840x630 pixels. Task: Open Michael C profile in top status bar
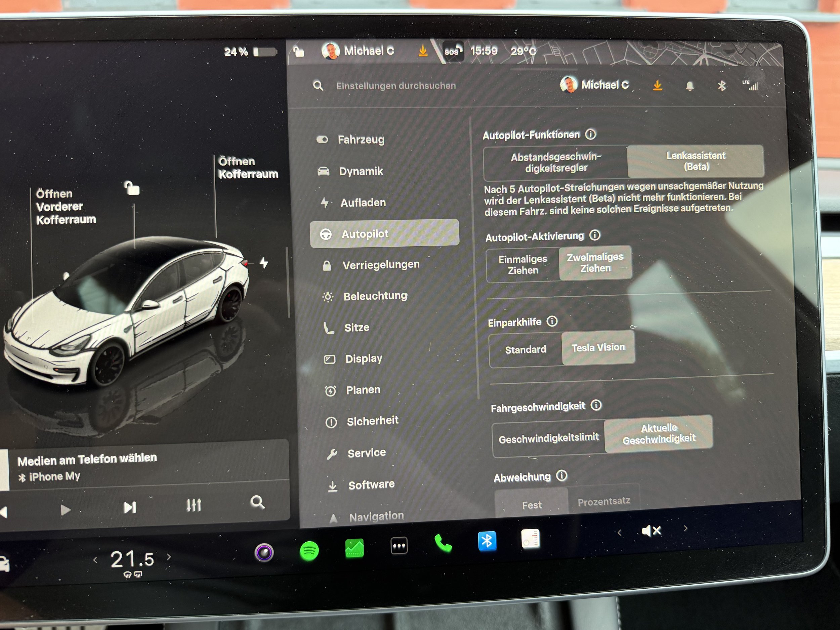(358, 50)
